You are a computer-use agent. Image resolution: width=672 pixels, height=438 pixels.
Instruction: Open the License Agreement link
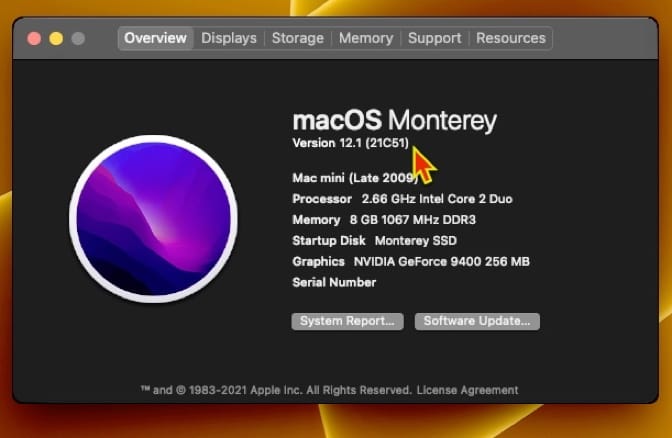point(468,390)
